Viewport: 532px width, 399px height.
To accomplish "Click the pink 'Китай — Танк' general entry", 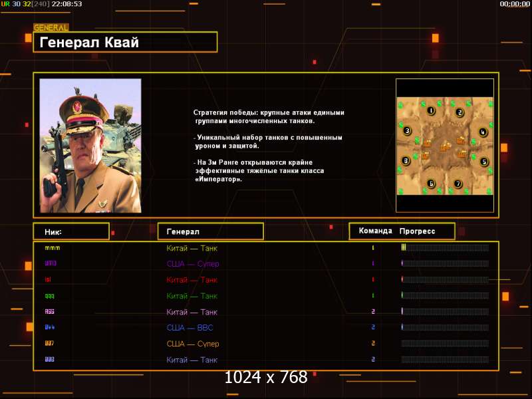I will pos(192,312).
